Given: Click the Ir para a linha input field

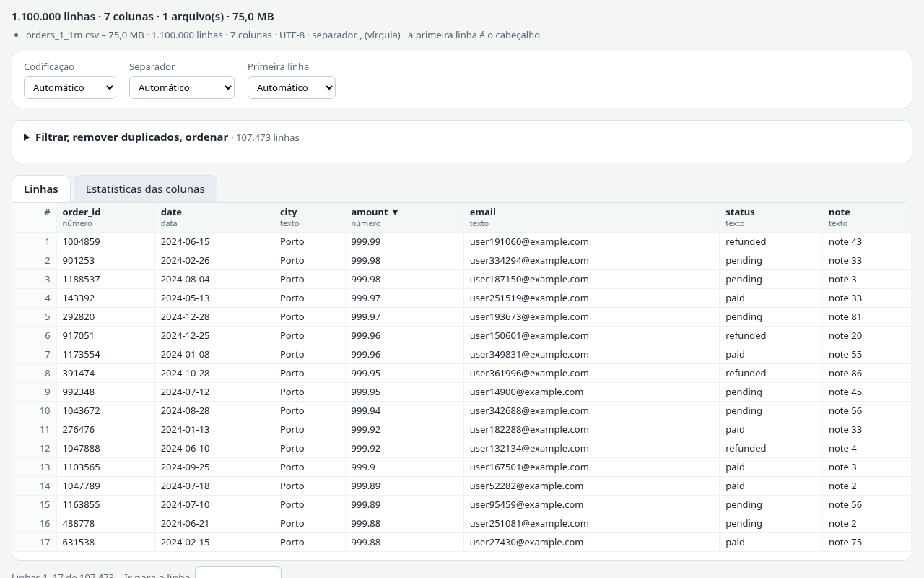Looking at the screenshot, I should [x=238, y=573].
